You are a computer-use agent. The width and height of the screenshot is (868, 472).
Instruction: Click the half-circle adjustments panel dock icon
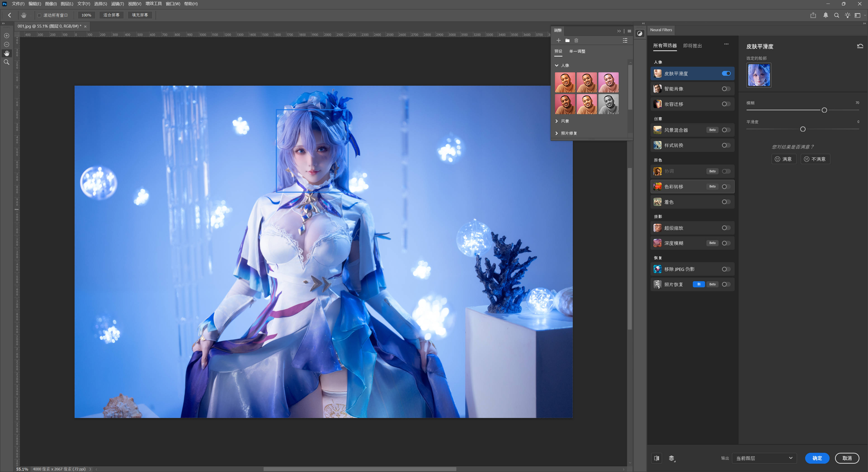click(639, 33)
